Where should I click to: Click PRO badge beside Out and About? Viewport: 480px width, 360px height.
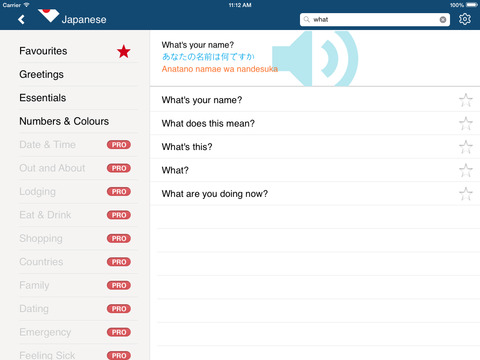click(x=119, y=168)
